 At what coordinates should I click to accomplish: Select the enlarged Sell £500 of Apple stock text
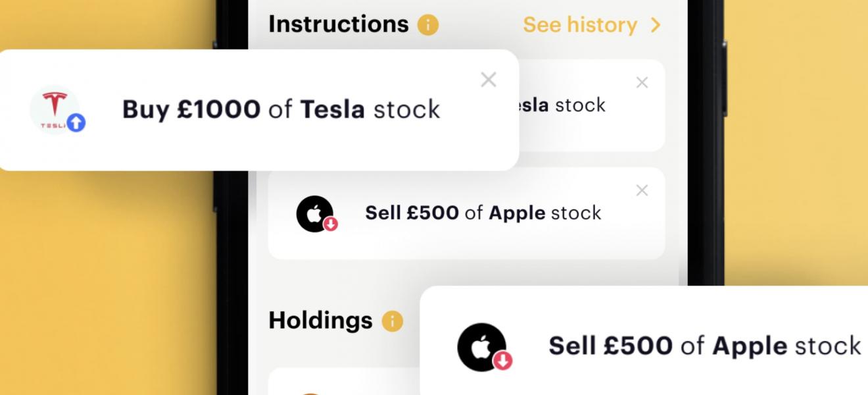pos(705,346)
